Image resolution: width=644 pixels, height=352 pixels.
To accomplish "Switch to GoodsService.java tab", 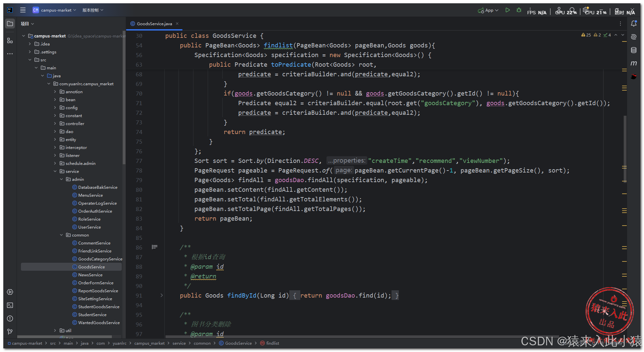I will tap(154, 24).
